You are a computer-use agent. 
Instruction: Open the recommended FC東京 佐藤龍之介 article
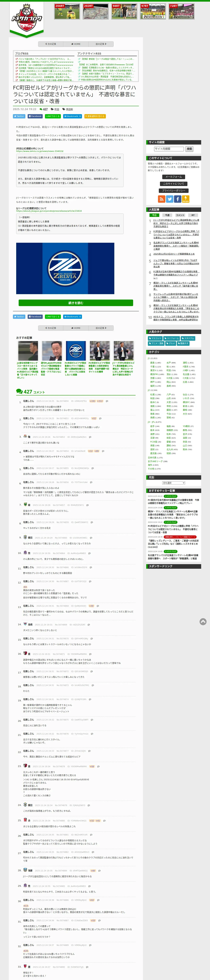tap(173, 501)
